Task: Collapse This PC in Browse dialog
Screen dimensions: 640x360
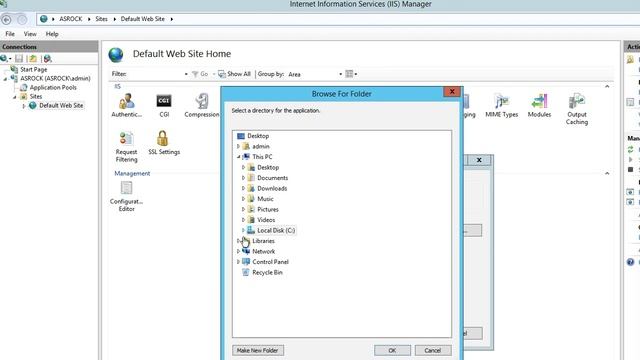Action: click(238, 157)
